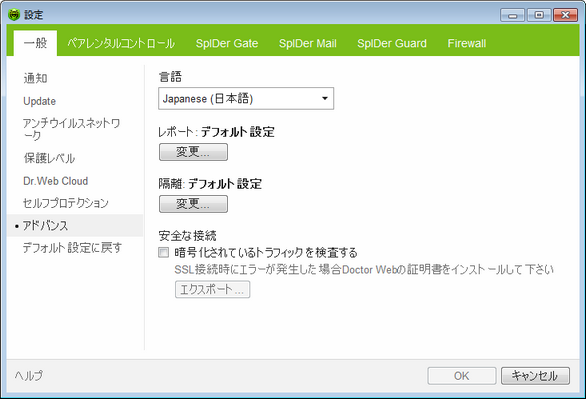Viewport: 586px width, 399px height.
Task: Open the ヘルプ link
Action: (x=29, y=375)
